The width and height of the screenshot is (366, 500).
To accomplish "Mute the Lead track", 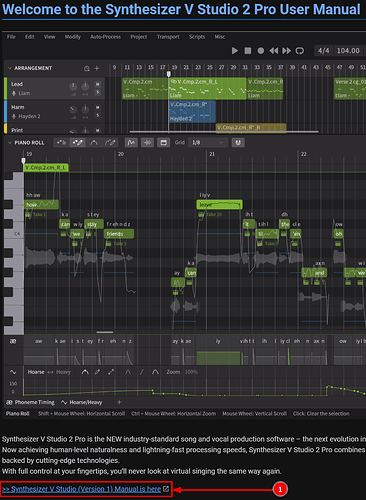I will click(98, 84).
